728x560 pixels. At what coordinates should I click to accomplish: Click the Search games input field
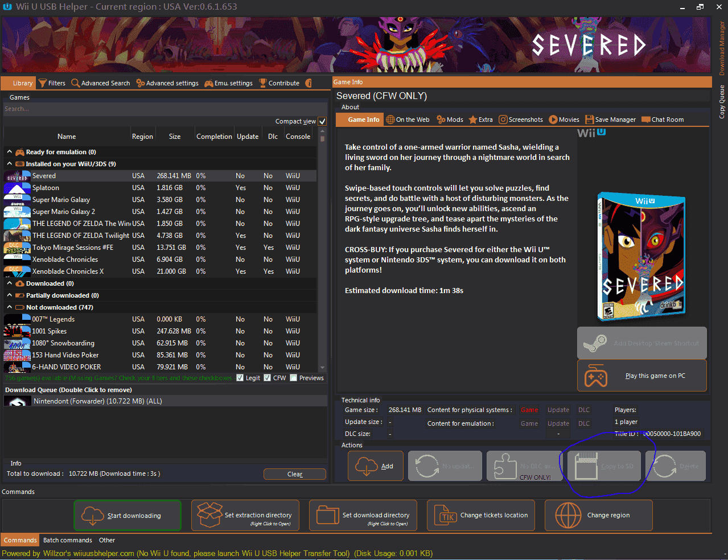[x=165, y=109]
